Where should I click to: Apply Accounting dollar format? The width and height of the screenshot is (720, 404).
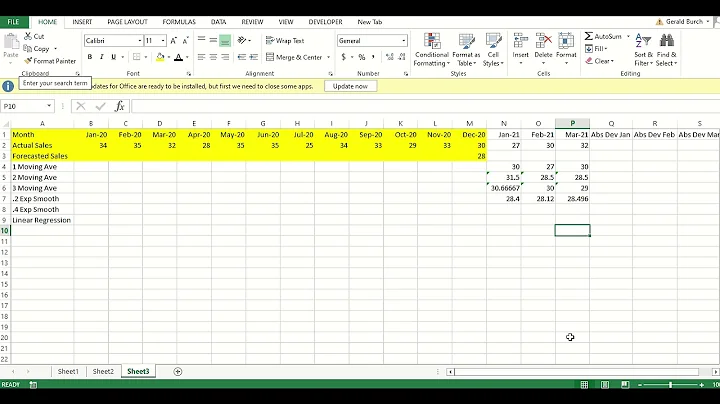(x=343, y=57)
